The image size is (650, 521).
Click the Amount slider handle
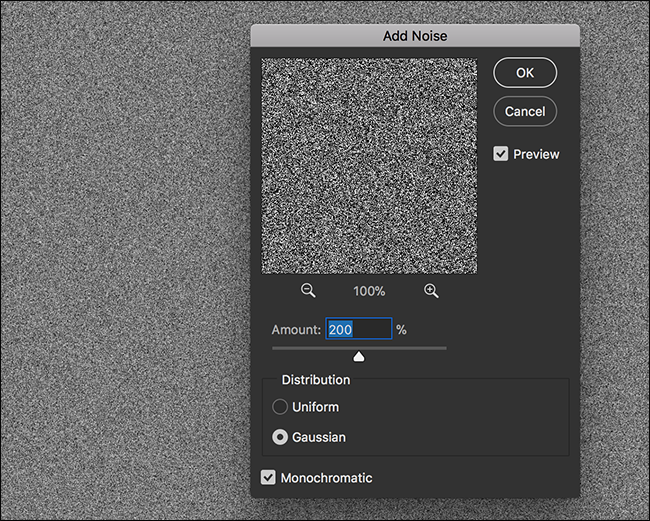tap(359, 356)
